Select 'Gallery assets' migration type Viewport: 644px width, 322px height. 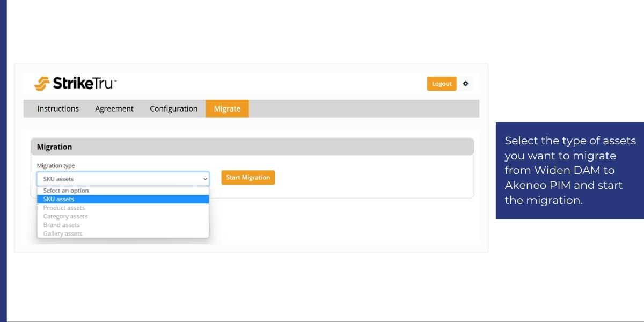[x=123, y=233]
